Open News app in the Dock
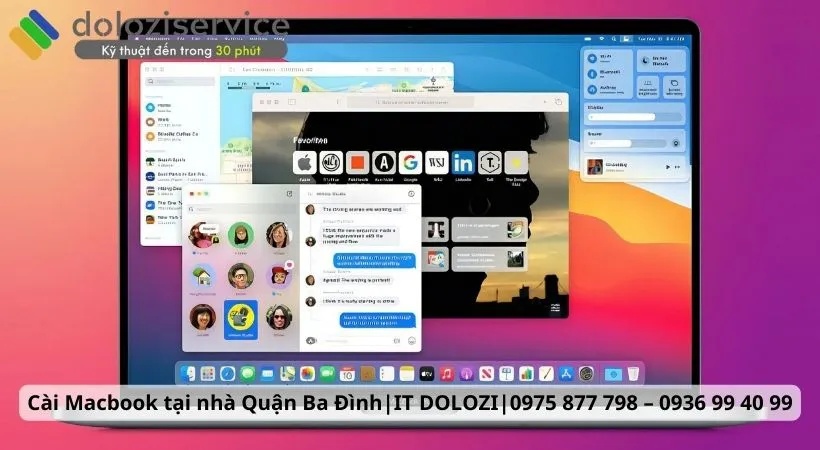The width and height of the screenshot is (820, 450). pyautogui.click(x=486, y=374)
